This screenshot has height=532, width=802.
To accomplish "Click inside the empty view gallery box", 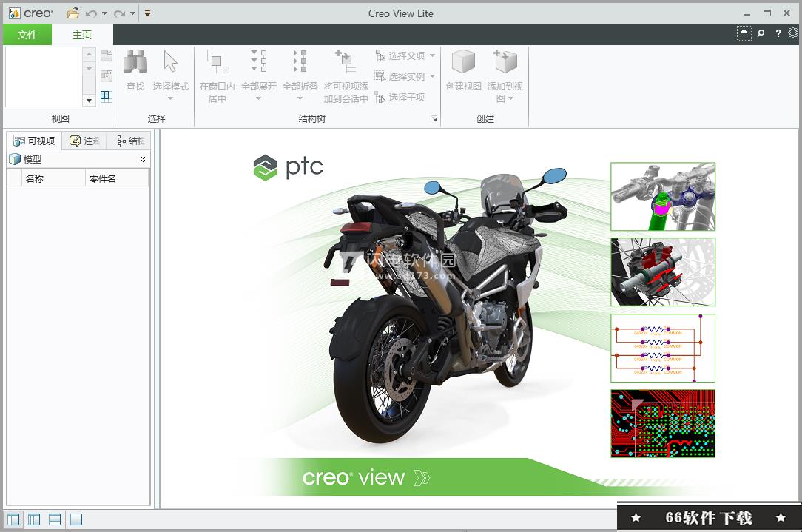I will [x=44, y=77].
